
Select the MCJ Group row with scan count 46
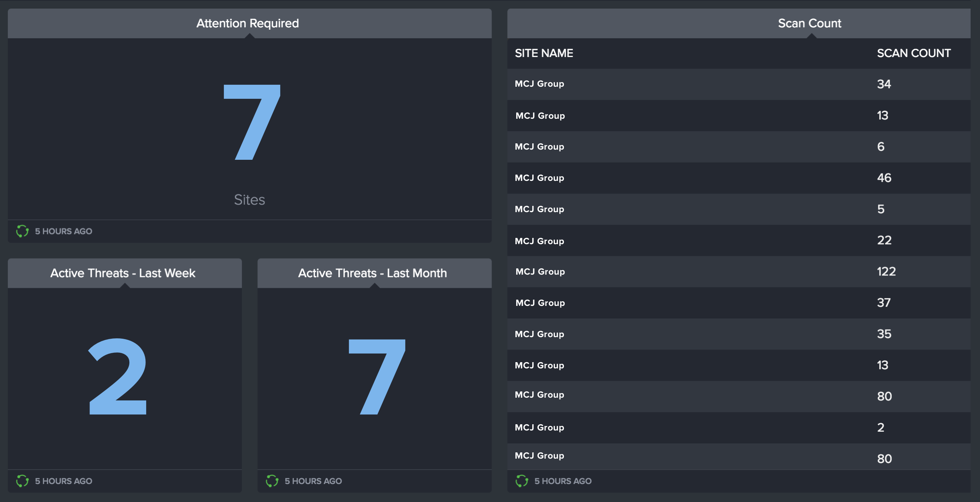pos(739,178)
